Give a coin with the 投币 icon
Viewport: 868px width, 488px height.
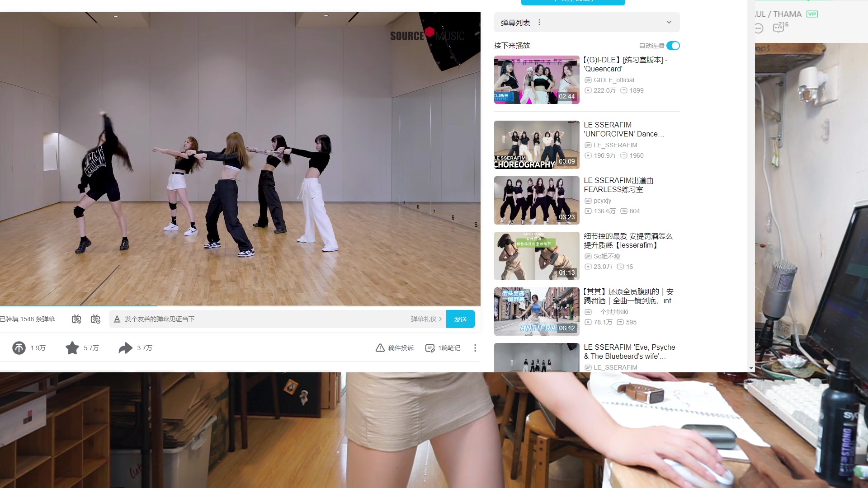pos(19,348)
